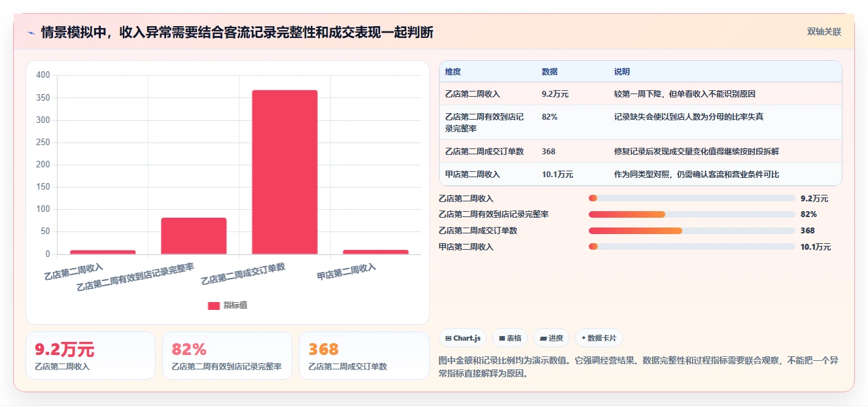868x406 pixels.
Task: Select the 进度 tag chip
Action: (551, 338)
